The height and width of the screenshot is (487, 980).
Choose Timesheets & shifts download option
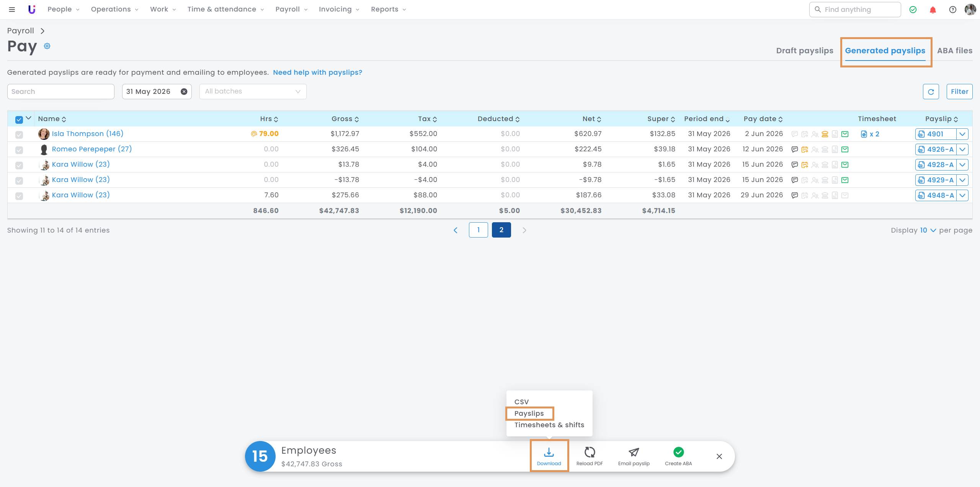click(x=549, y=425)
